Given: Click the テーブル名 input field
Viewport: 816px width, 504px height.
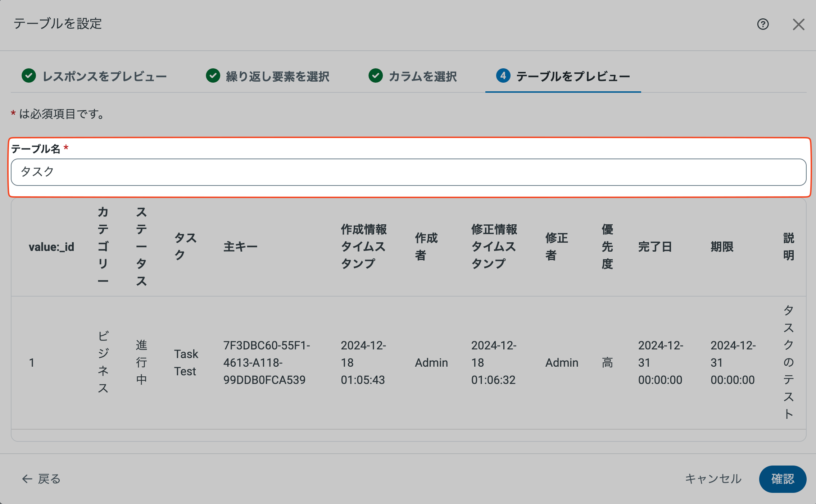Looking at the screenshot, I should click(x=408, y=172).
